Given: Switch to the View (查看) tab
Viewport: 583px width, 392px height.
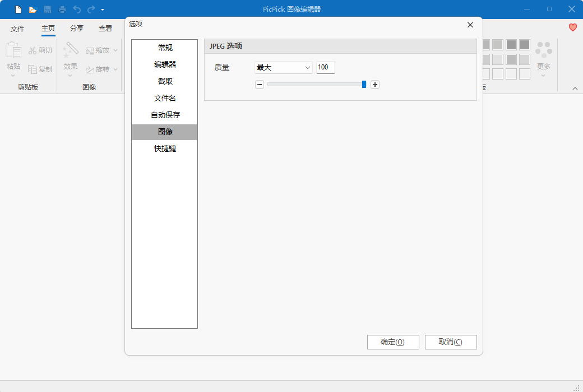Looking at the screenshot, I should pos(105,29).
